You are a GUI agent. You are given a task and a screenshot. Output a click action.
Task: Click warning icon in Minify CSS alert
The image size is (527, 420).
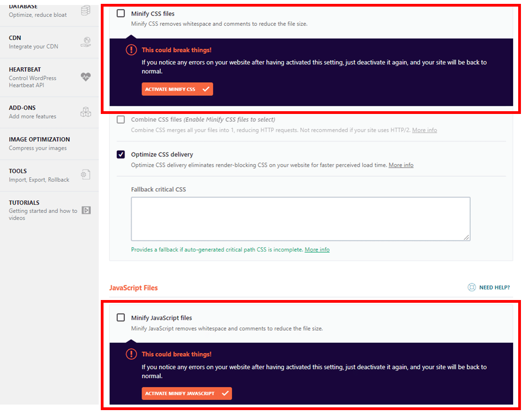[x=131, y=50]
